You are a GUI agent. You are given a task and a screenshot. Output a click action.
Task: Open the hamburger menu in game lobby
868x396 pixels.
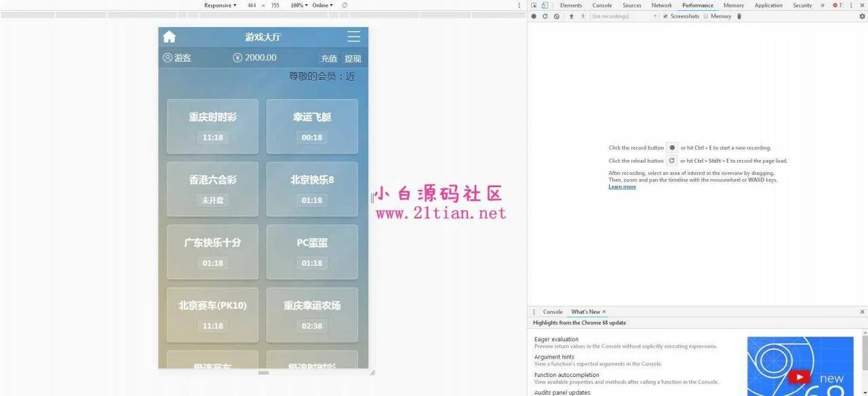(353, 37)
